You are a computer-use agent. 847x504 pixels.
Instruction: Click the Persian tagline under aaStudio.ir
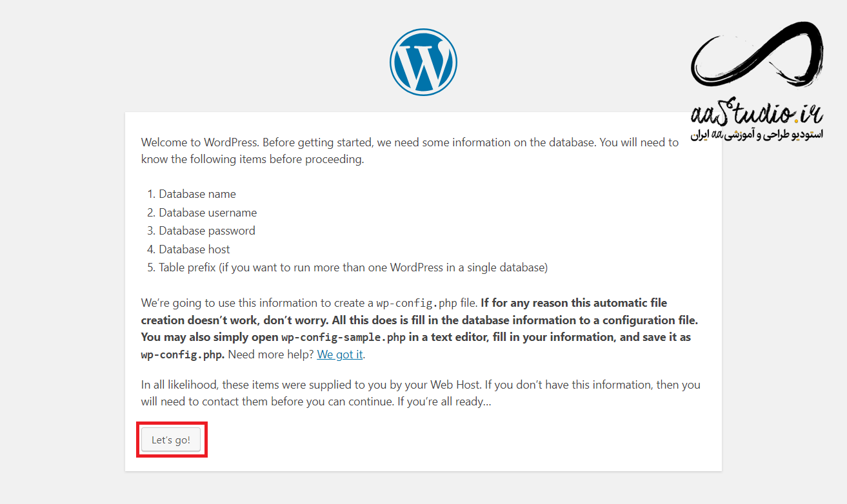click(757, 135)
